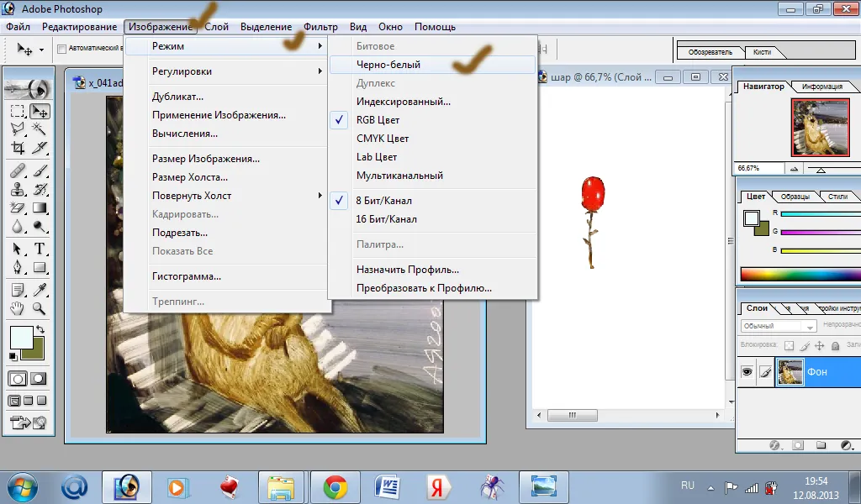Click the foreground color swatch in toolbox
861x504 pixels.
pyautogui.click(x=21, y=338)
